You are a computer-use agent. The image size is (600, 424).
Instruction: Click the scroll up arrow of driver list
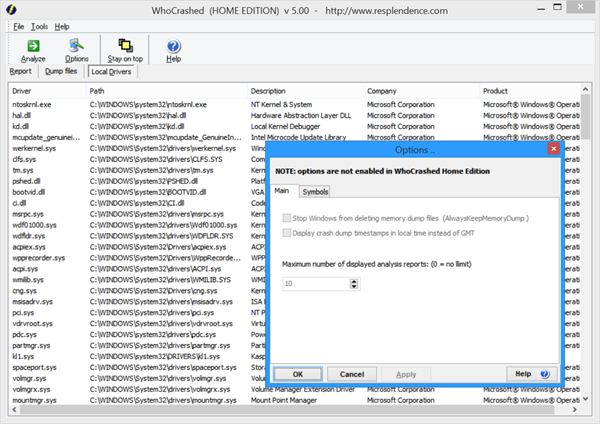click(585, 89)
